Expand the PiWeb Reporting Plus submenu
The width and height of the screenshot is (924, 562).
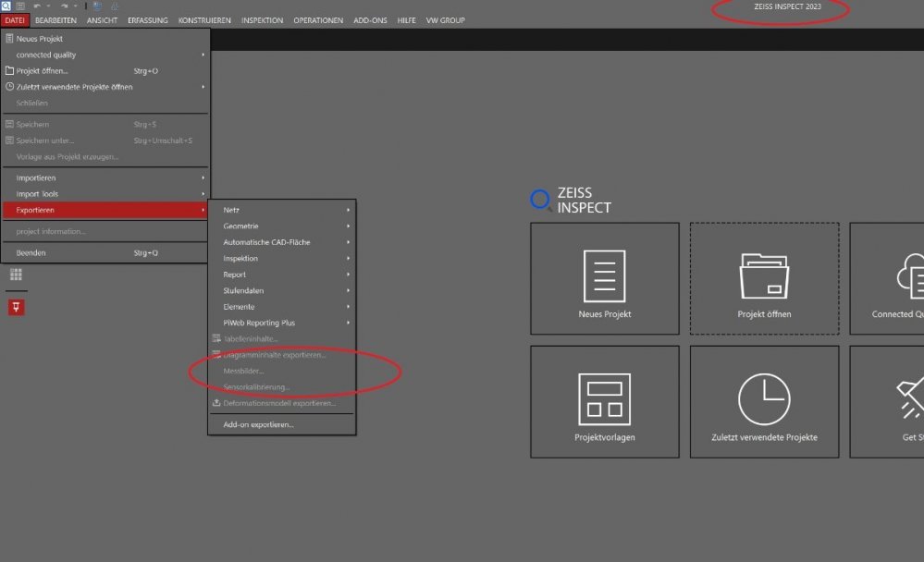point(281,323)
